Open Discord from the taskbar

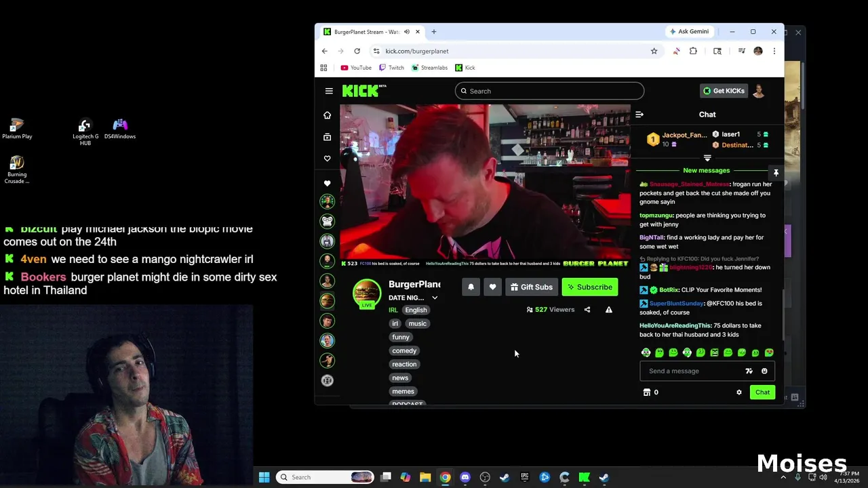pos(465,477)
